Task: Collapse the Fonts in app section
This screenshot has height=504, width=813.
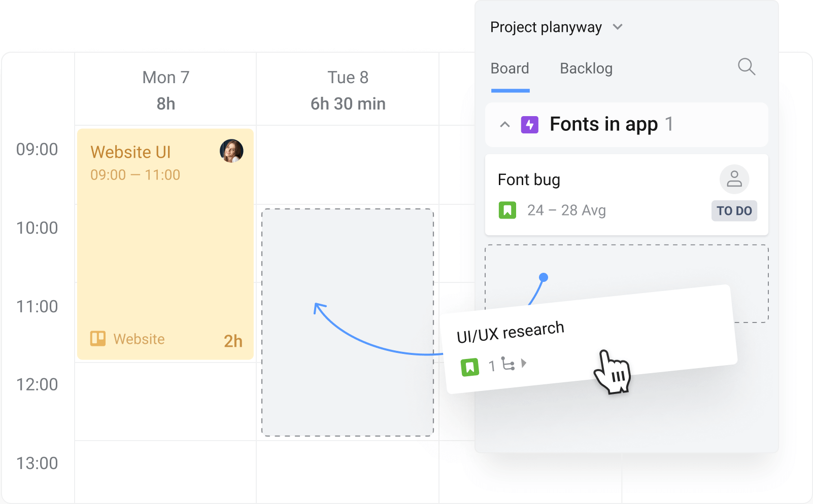Action: click(x=505, y=125)
